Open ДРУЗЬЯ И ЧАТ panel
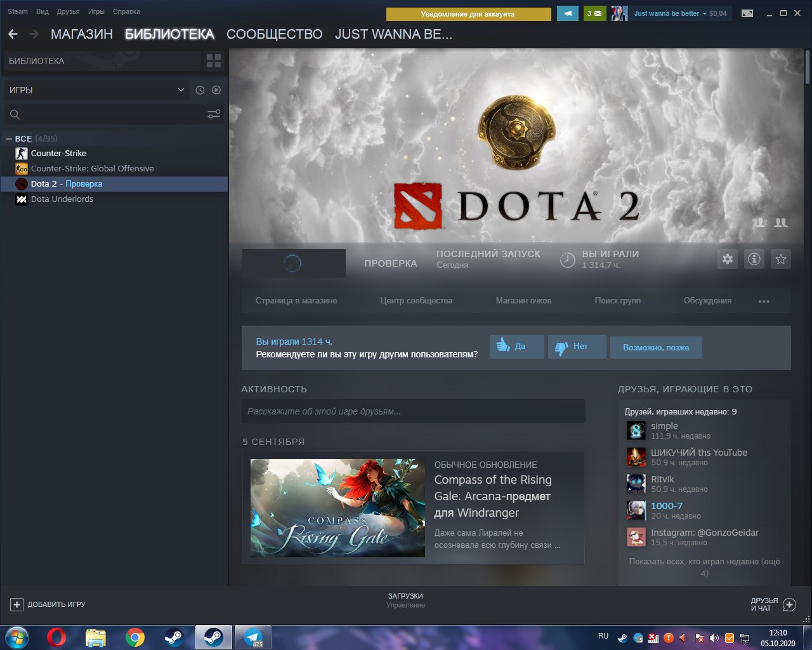The image size is (812, 650). point(773,604)
